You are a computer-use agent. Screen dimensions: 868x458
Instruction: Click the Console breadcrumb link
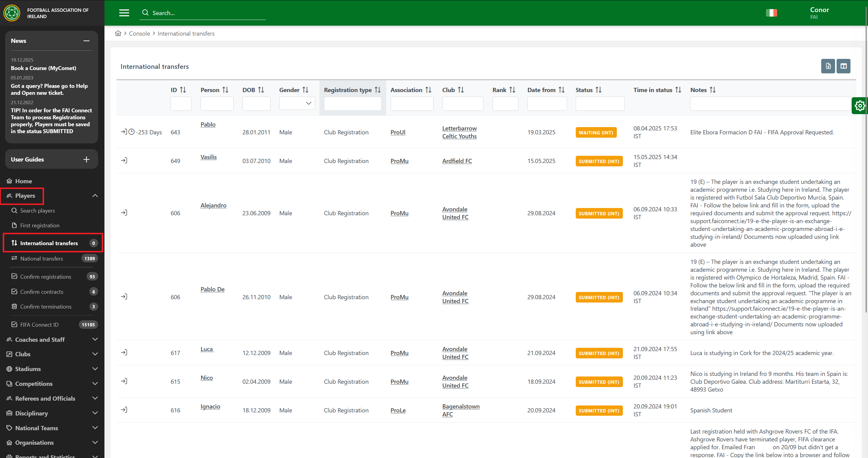139,34
